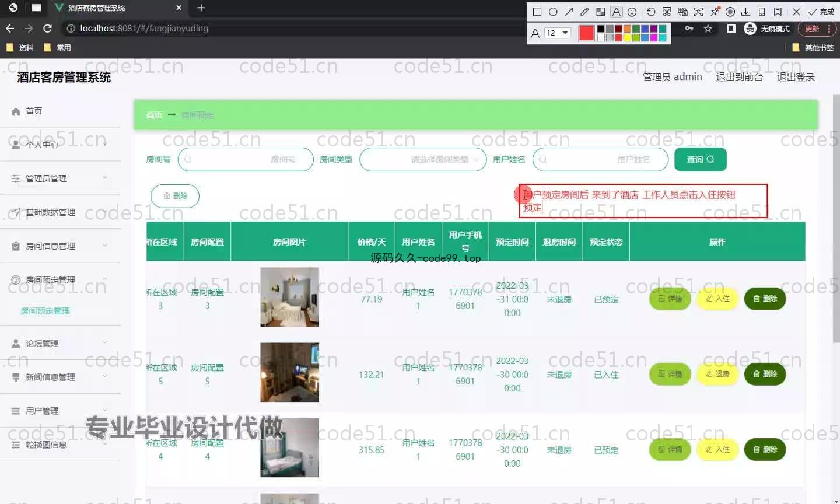Expand the 论坛管理 sidebar menu
Viewport: 840px width, 504px height.
tap(60, 343)
